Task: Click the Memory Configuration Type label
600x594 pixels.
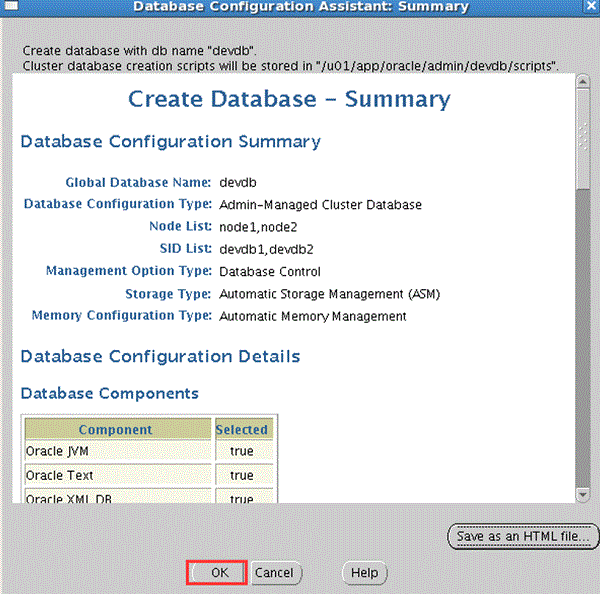Action: click(x=122, y=316)
